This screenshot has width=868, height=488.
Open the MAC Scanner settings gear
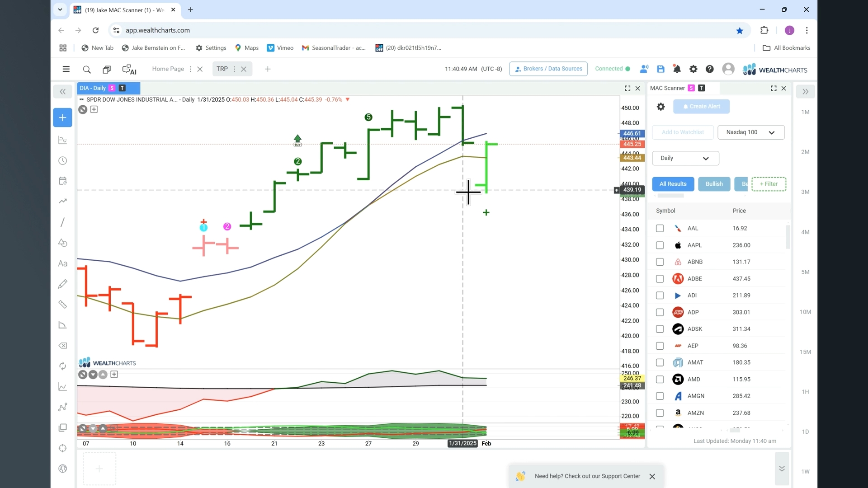tap(661, 107)
